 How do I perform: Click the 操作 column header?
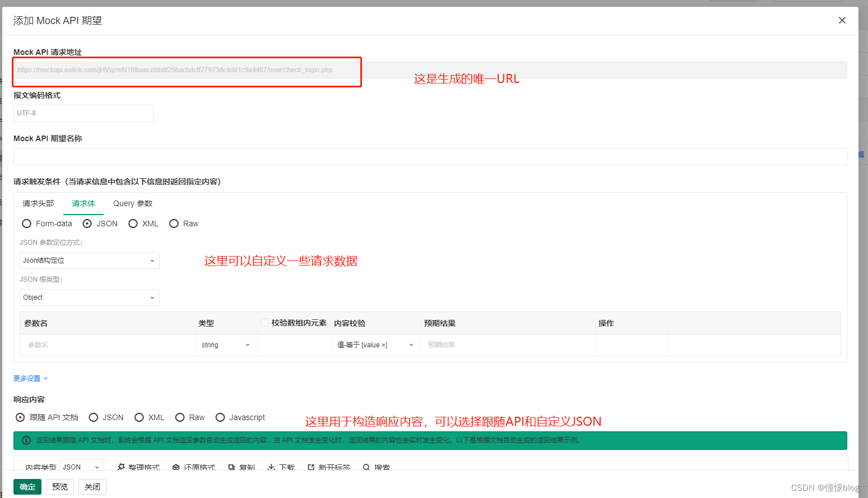coord(606,323)
